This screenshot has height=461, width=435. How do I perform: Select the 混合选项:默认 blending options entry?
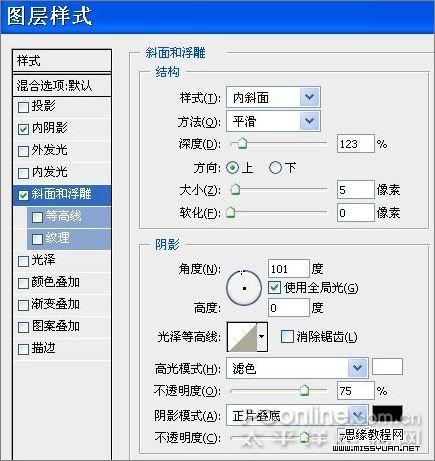click(62, 85)
